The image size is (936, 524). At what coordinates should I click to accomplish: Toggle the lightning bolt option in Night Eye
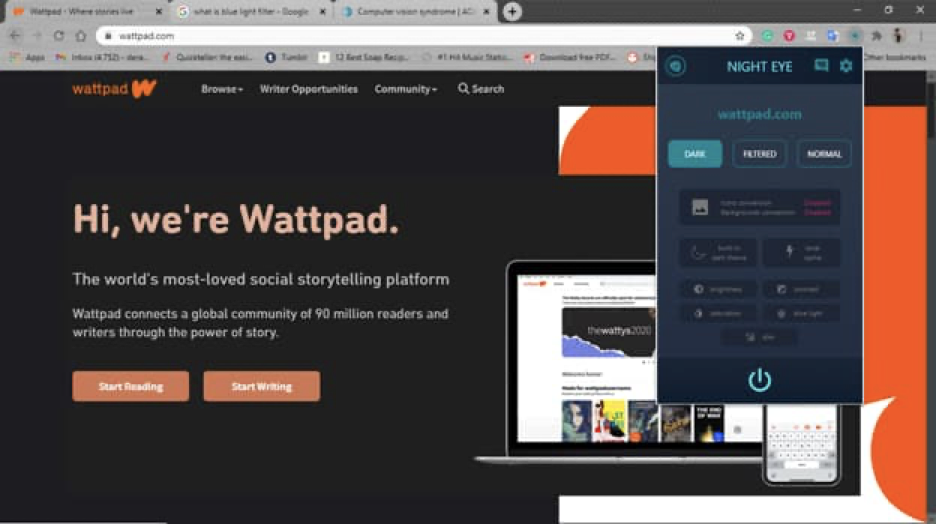(x=801, y=252)
